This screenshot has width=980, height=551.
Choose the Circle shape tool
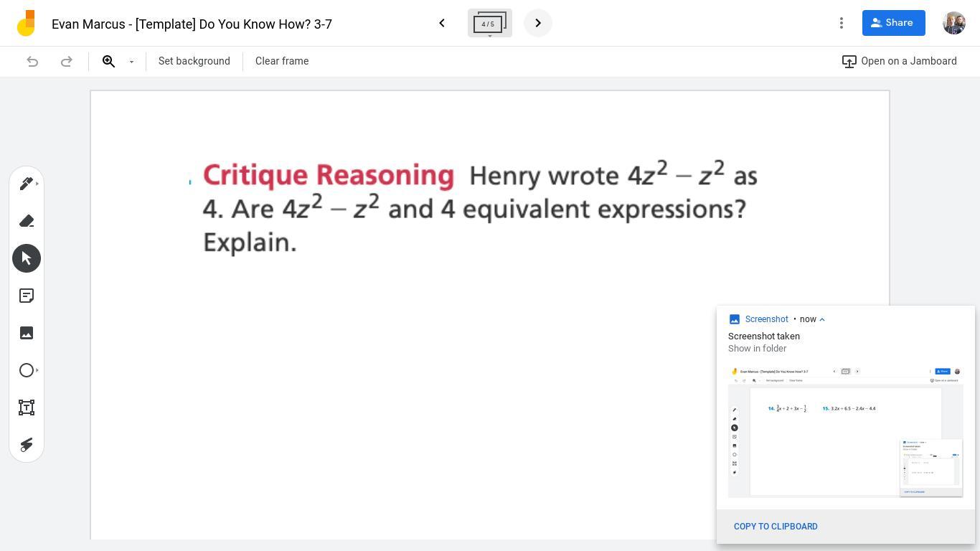tap(27, 370)
